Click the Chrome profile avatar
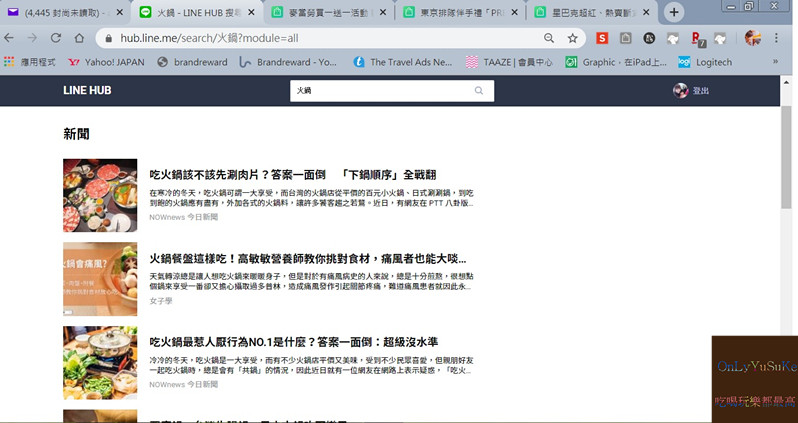 click(x=753, y=38)
